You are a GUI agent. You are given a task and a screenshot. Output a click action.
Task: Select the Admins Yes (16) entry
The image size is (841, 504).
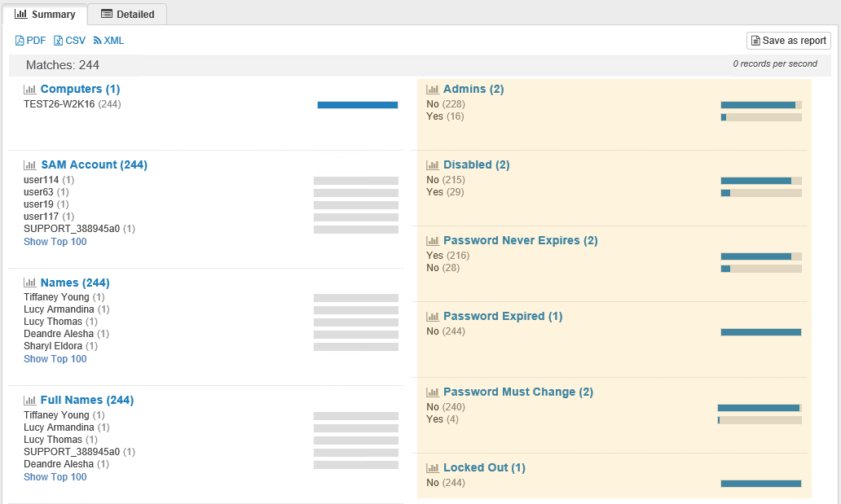pyautogui.click(x=445, y=116)
